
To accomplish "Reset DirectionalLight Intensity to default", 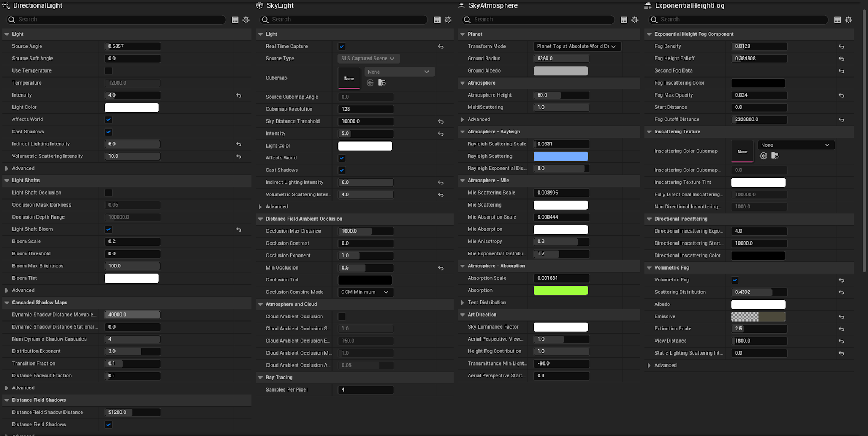I will (239, 95).
